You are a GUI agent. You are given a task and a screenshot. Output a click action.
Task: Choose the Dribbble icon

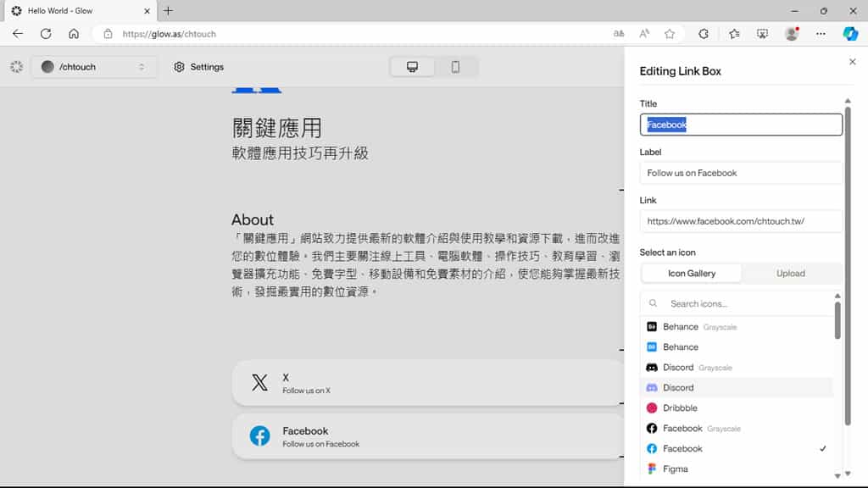pos(738,408)
